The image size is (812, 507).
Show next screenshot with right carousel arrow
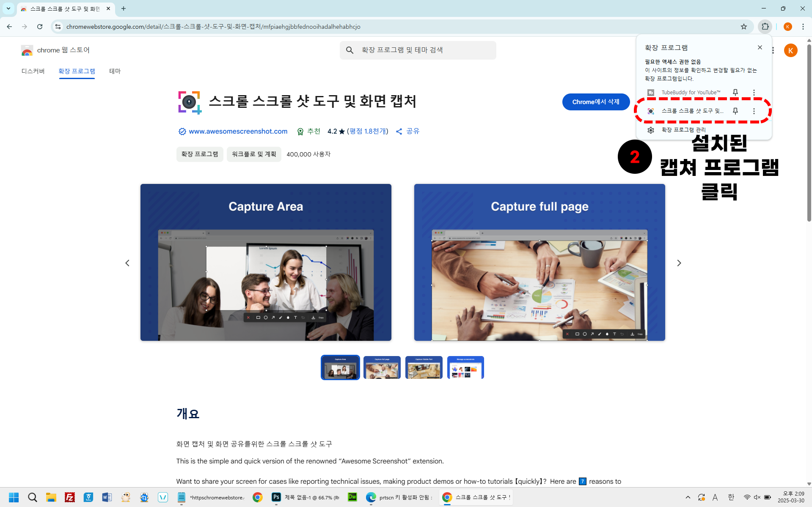point(679,263)
